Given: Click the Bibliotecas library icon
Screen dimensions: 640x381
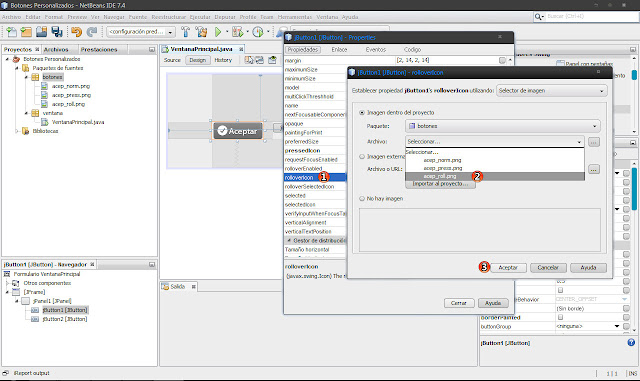Looking at the screenshot, I should coord(26,131).
